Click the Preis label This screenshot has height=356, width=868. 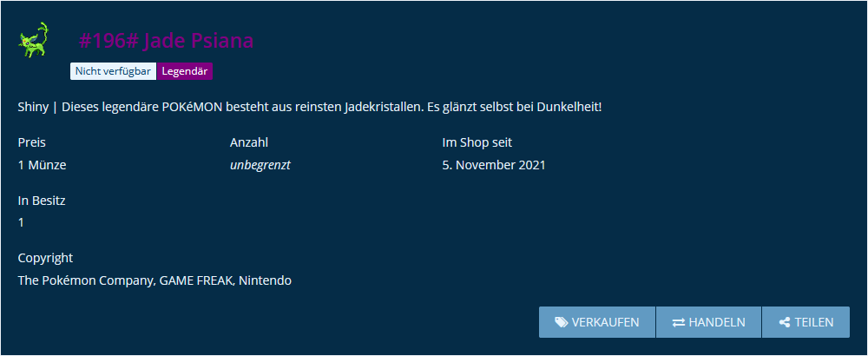coord(31,142)
